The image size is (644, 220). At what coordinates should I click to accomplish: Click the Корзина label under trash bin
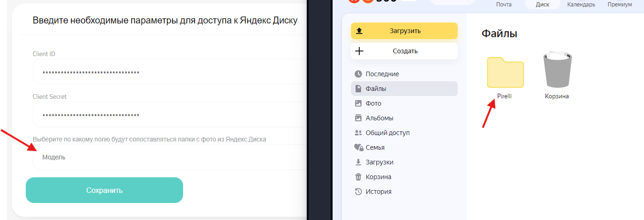(x=557, y=96)
